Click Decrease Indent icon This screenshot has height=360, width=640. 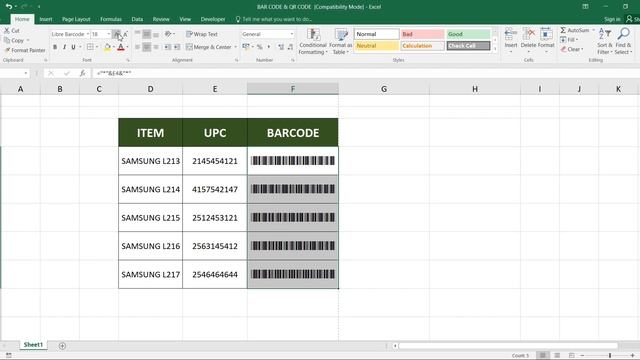point(168,47)
